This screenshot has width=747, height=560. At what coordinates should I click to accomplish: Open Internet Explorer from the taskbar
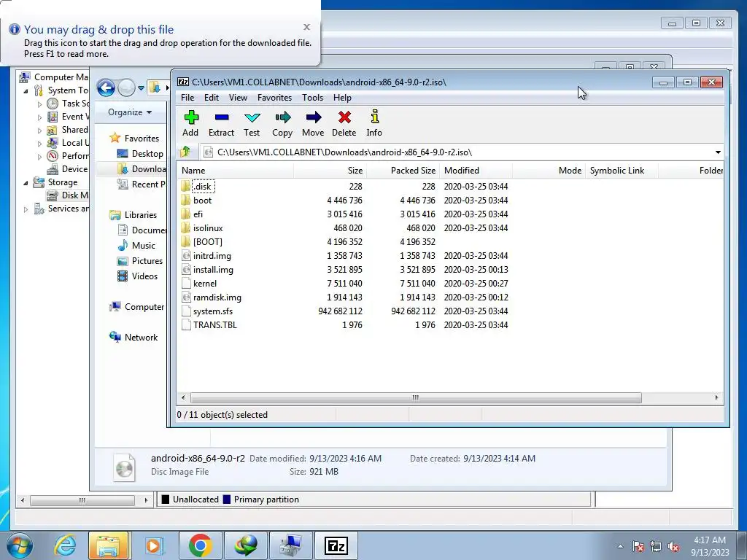point(65,545)
